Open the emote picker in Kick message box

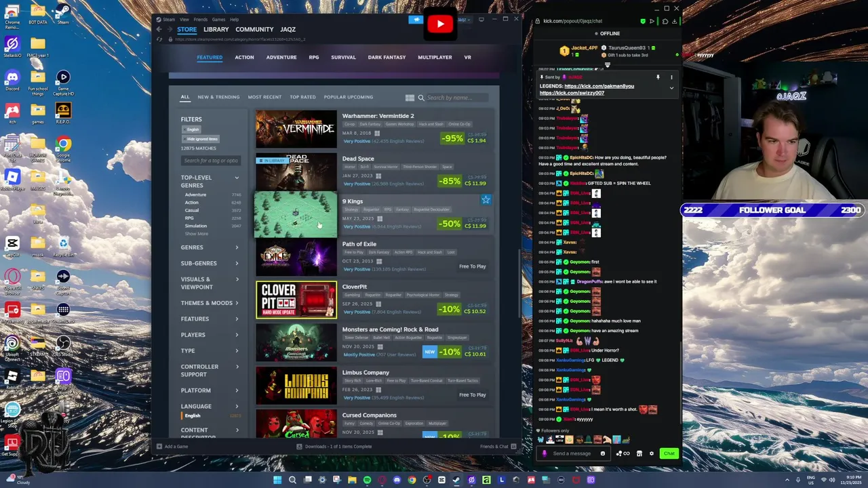click(x=602, y=453)
